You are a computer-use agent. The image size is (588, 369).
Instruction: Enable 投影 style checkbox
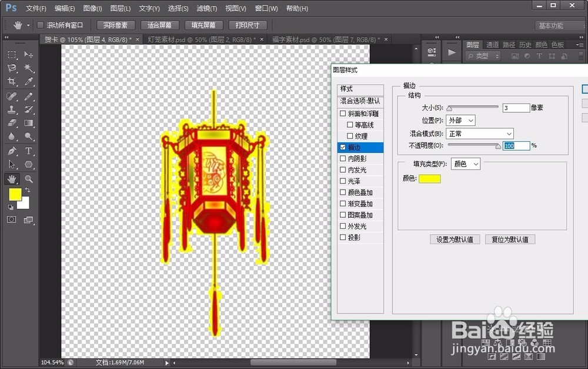(x=343, y=237)
